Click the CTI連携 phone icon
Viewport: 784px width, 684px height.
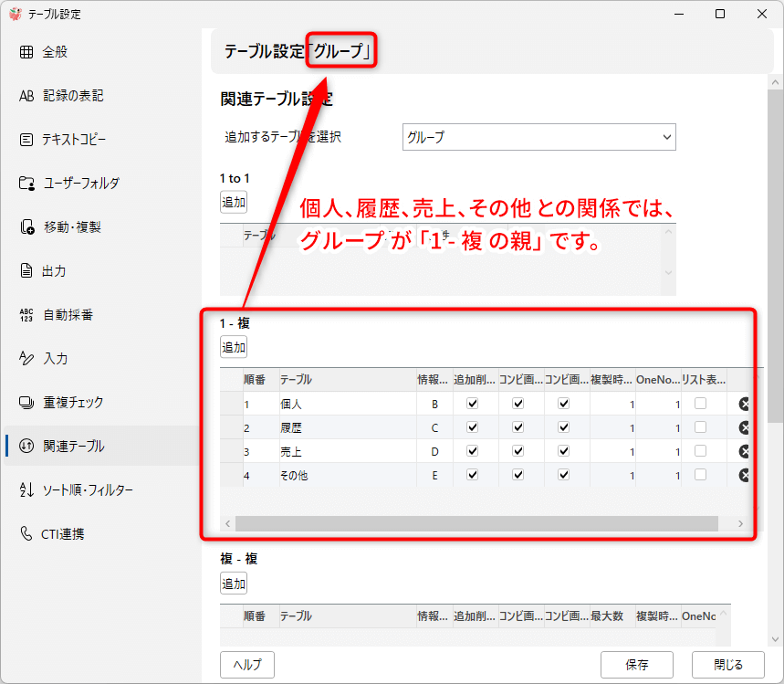point(26,534)
